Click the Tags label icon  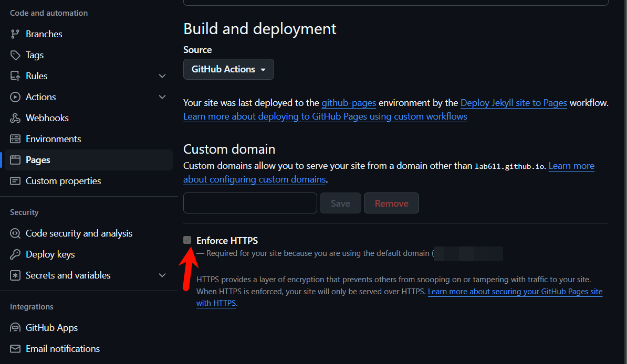[15, 55]
